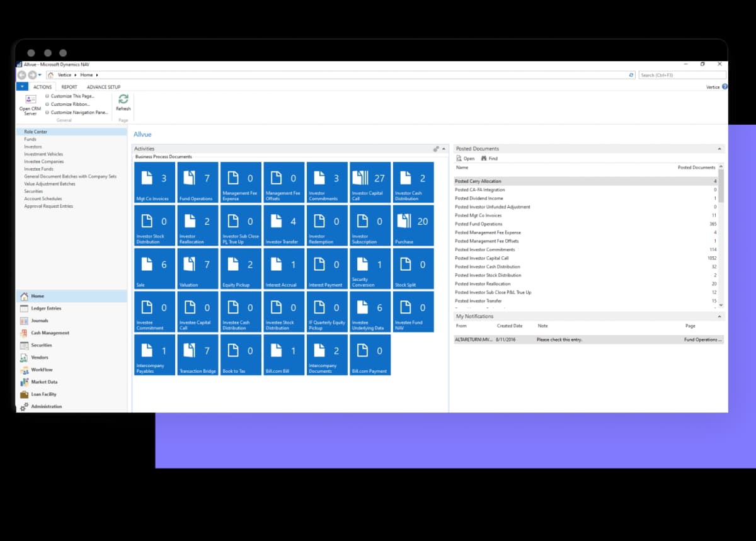This screenshot has width=756, height=541.
Task: Open the Mgt Co Invoices tile
Action: click(x=154, y=183)
